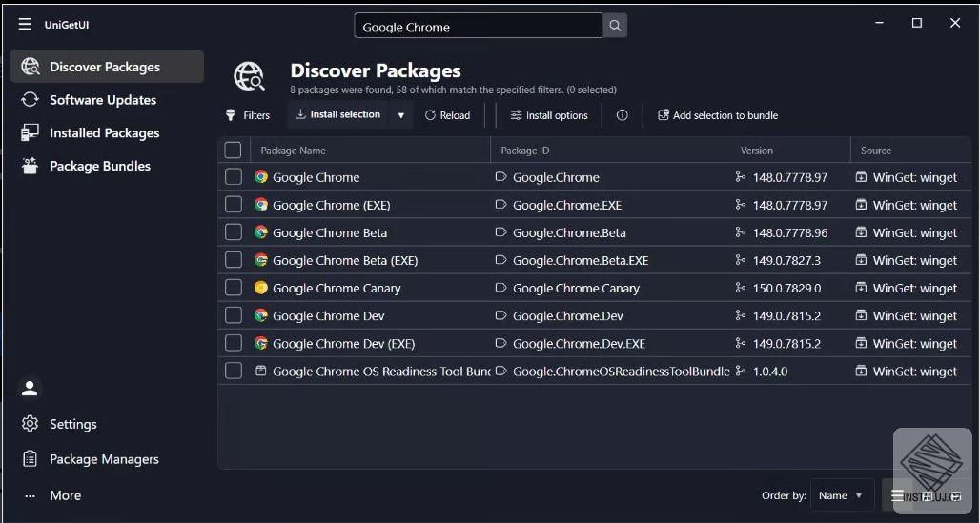The image size is (980, 523).
Task: Open the hamburger navigation menu
Action: [25, 25]
